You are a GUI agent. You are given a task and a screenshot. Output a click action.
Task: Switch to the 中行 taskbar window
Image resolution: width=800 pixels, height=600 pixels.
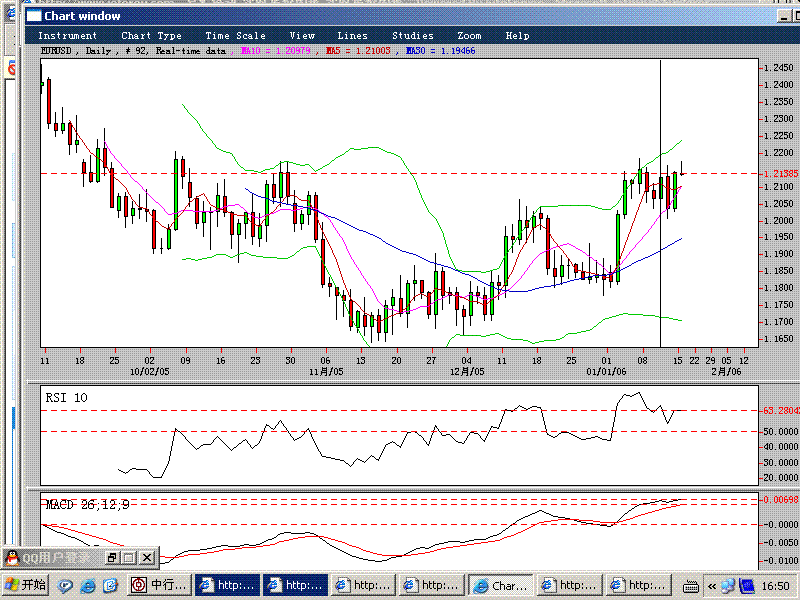tap(159, 585)
